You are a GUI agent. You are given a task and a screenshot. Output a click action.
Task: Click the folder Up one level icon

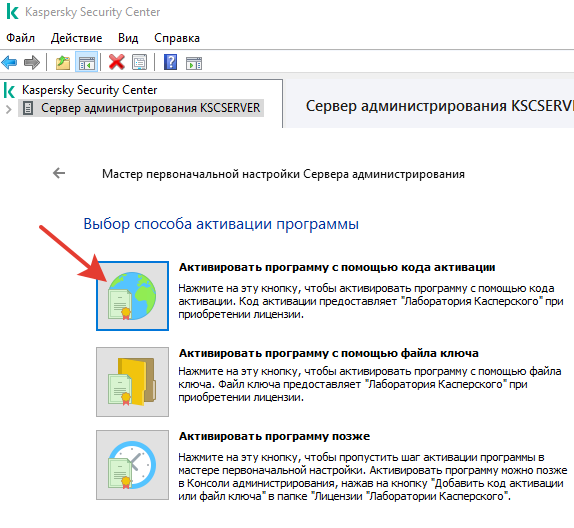click(x=63, y=63)
